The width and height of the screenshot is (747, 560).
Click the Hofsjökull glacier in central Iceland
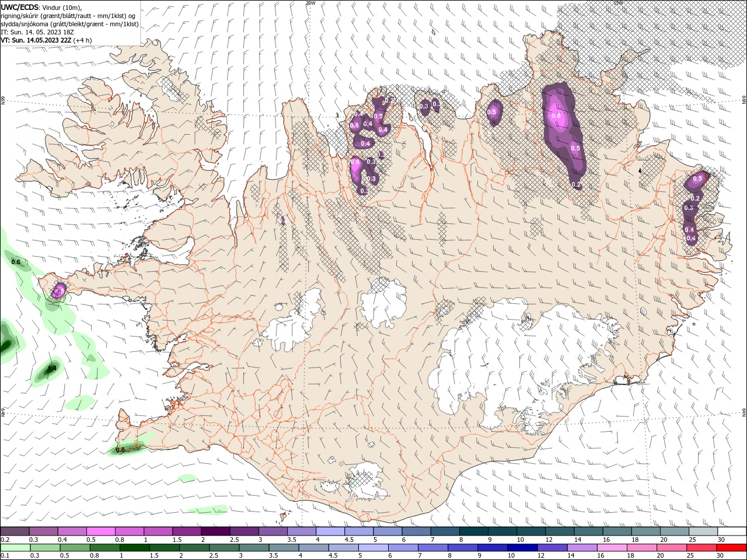[x=383, y=303]
